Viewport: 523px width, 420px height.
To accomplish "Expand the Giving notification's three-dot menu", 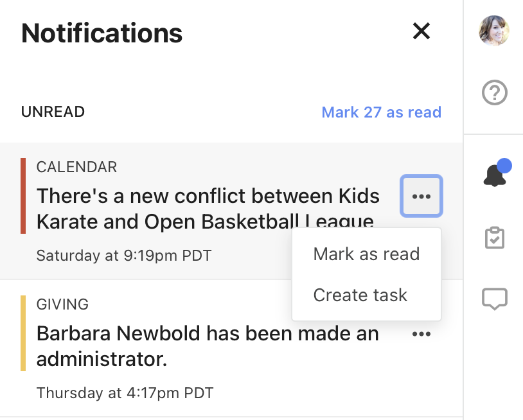I will pos(421,334).
